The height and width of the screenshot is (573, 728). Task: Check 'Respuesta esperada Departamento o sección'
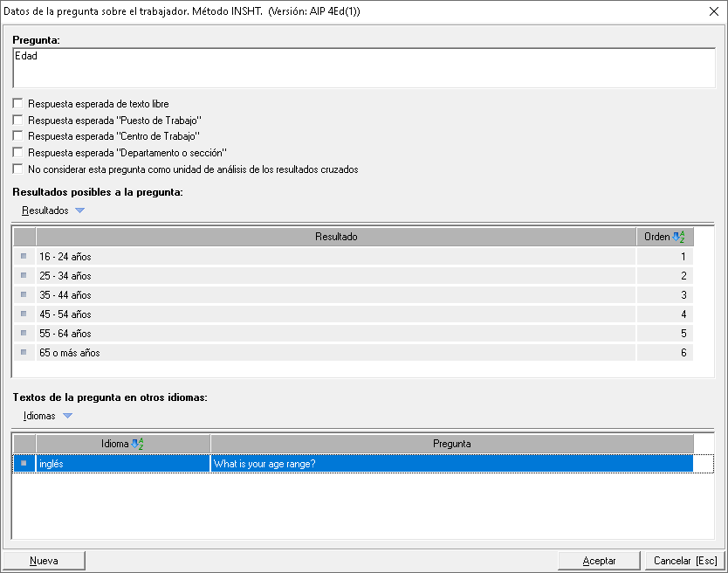(18, 153)
